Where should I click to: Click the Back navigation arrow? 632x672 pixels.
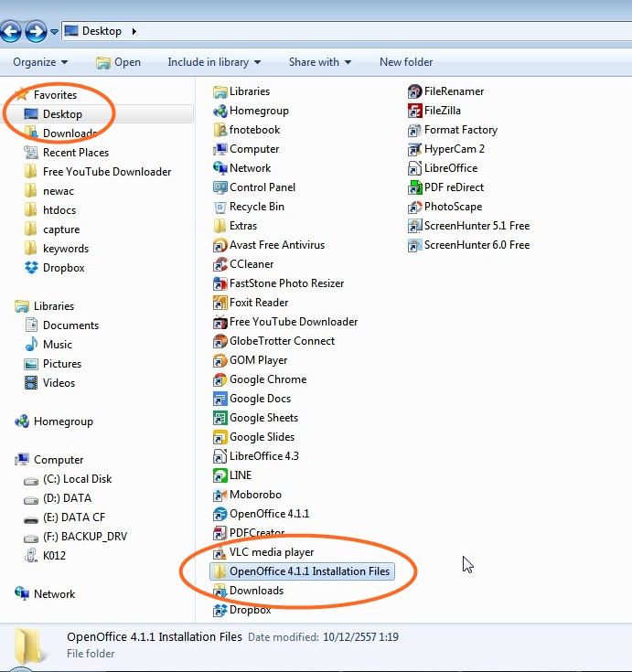pyautogui.click(x=11, y=31)
